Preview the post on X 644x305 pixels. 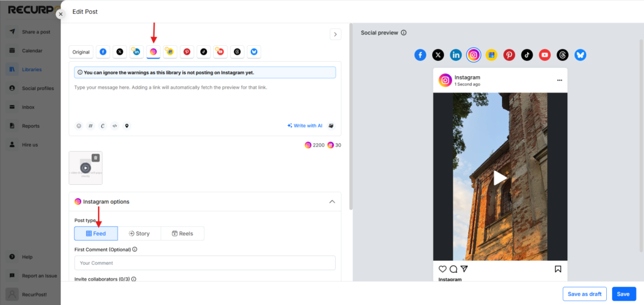(x=438, y=55)
